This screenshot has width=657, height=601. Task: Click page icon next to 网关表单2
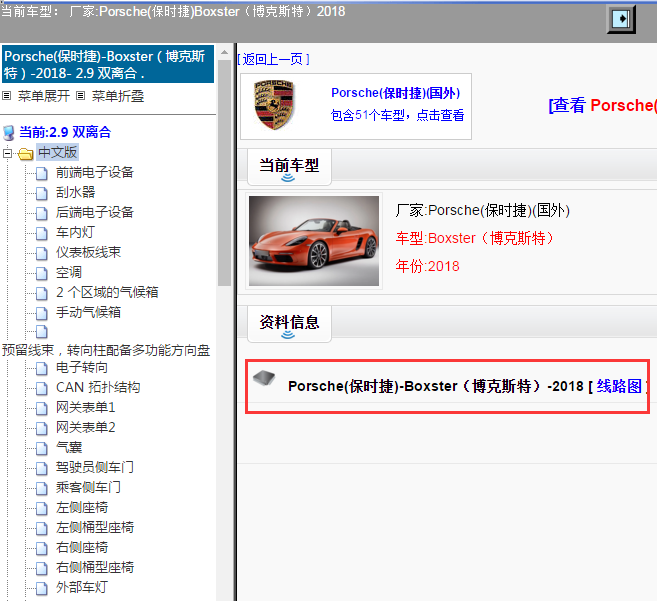coord(41,428)
